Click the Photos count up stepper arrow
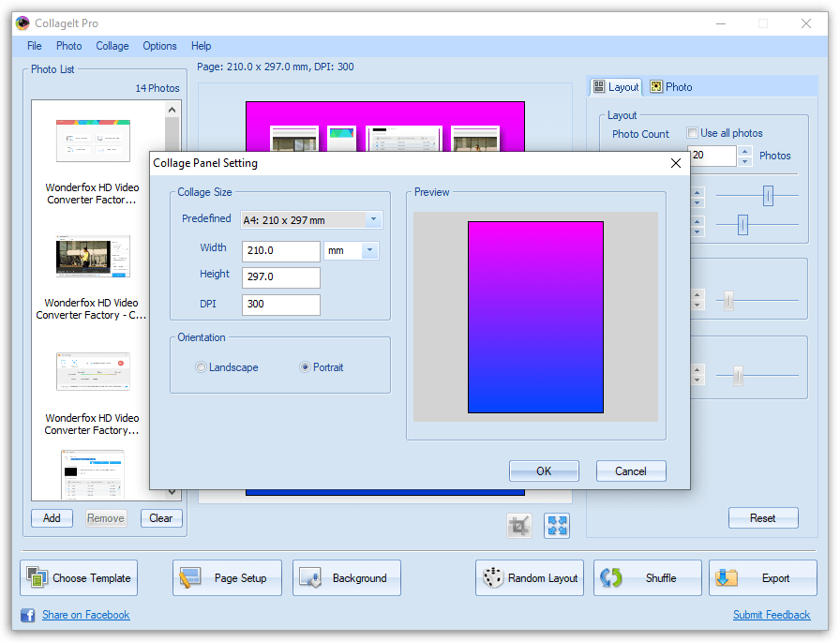This screenshot has width=840, height=642. pyautogui.click(x=745, y=151)
